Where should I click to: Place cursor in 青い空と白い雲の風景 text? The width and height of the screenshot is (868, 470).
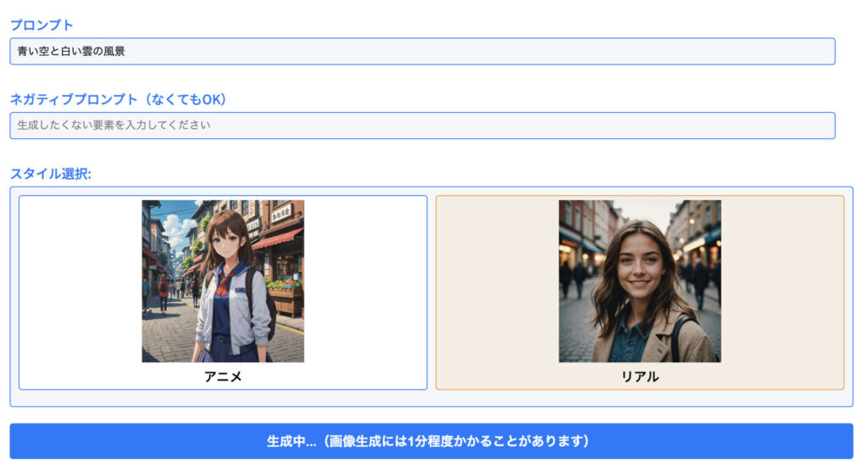pyautogui.click(x=71, y=51)
